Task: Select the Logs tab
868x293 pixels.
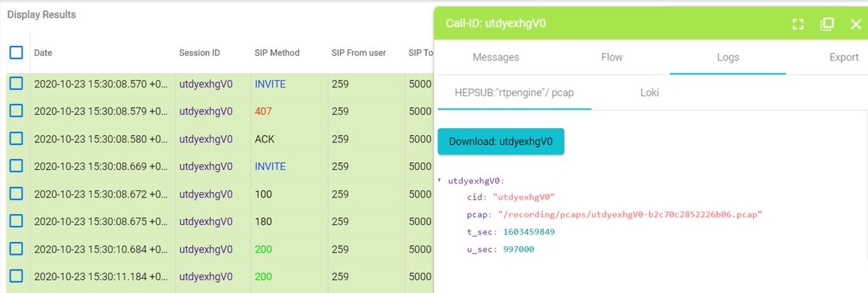Action: point(728,57)
